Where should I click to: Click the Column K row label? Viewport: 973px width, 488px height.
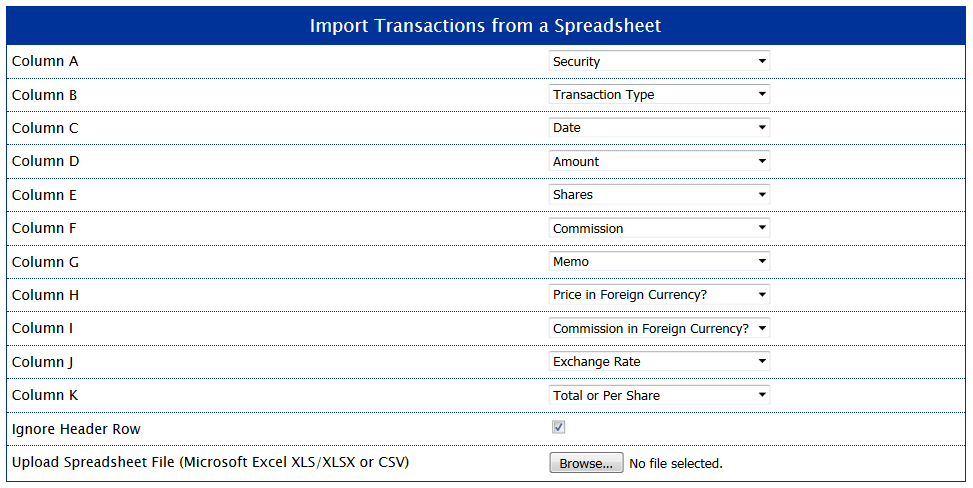point(45,395)
